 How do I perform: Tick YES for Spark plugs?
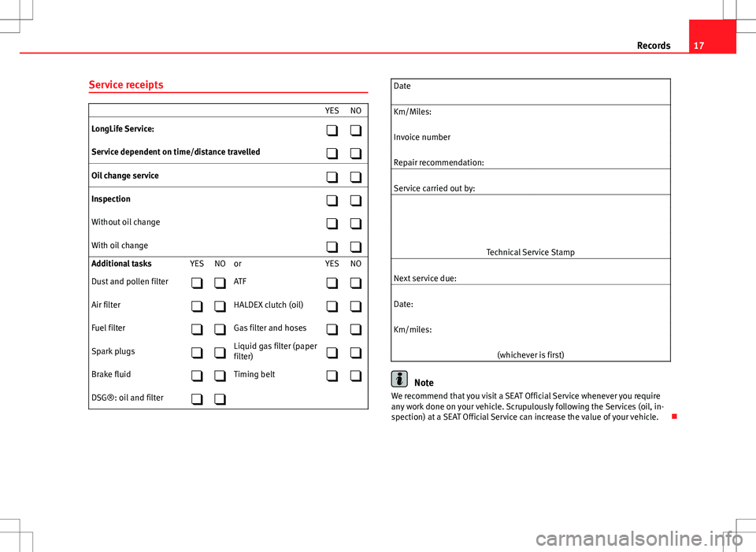click(x=197, y=354)
